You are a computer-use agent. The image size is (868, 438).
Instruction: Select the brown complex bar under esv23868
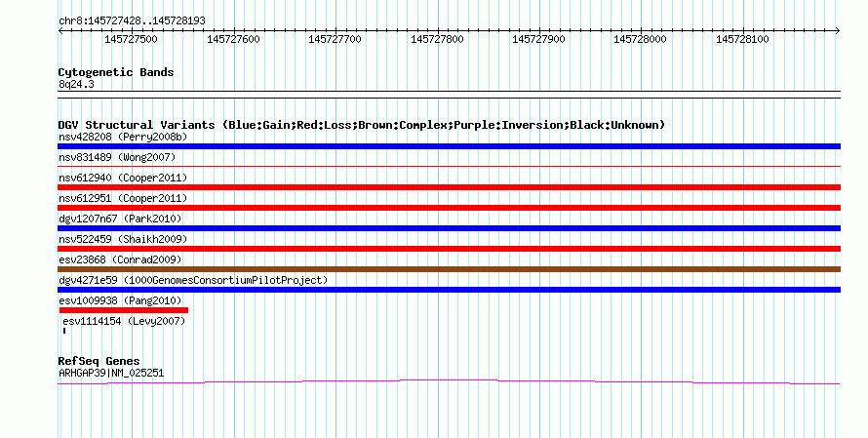click(x=449, y=269)
